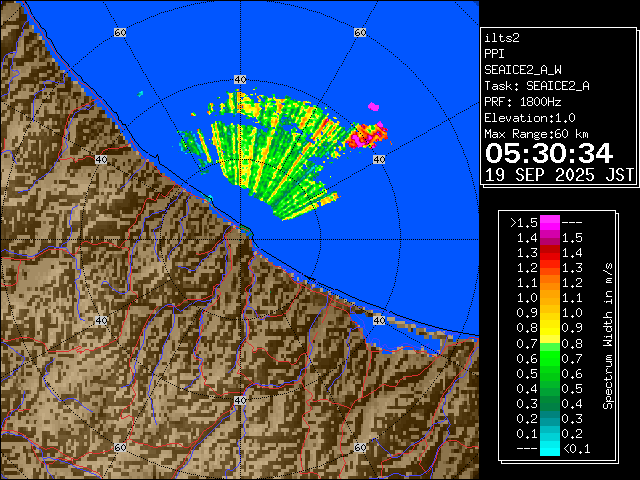Select the red-yellow echo cluster offshore
The width and height of the screenshot is (640, 480).
coord(372,131)
